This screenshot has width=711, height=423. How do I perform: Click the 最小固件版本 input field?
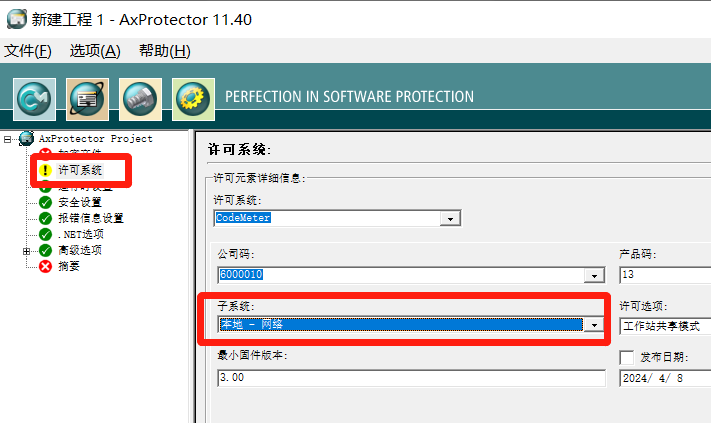click(410, 378)
